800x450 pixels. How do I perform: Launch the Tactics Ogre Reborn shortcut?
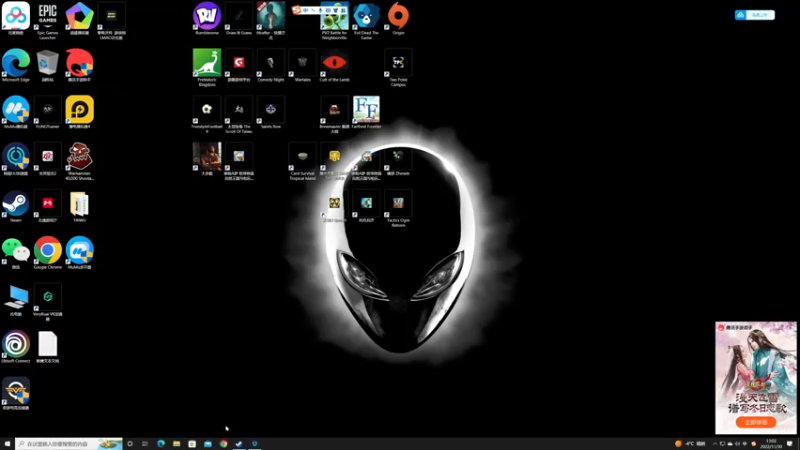point(398,208)
